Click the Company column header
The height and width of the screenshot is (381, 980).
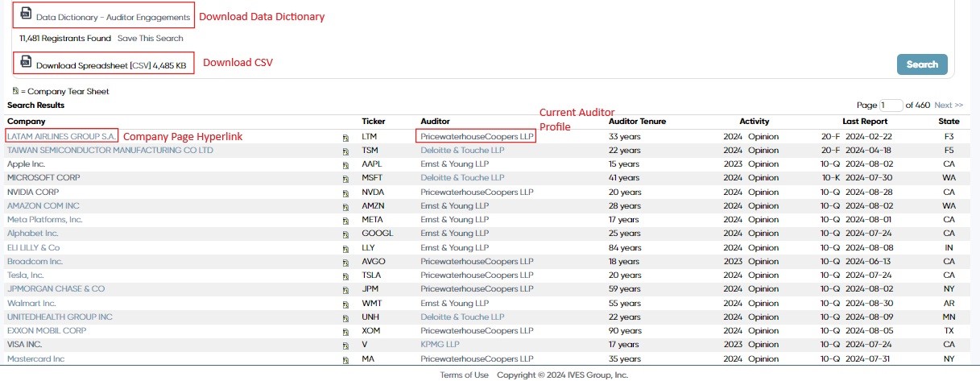(27, 121)
